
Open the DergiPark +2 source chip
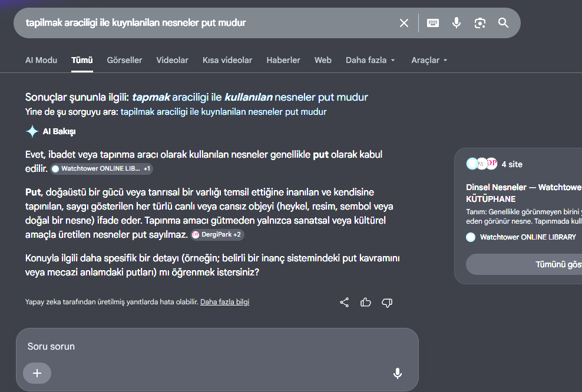pyautogui.click(x=217, y=235)
